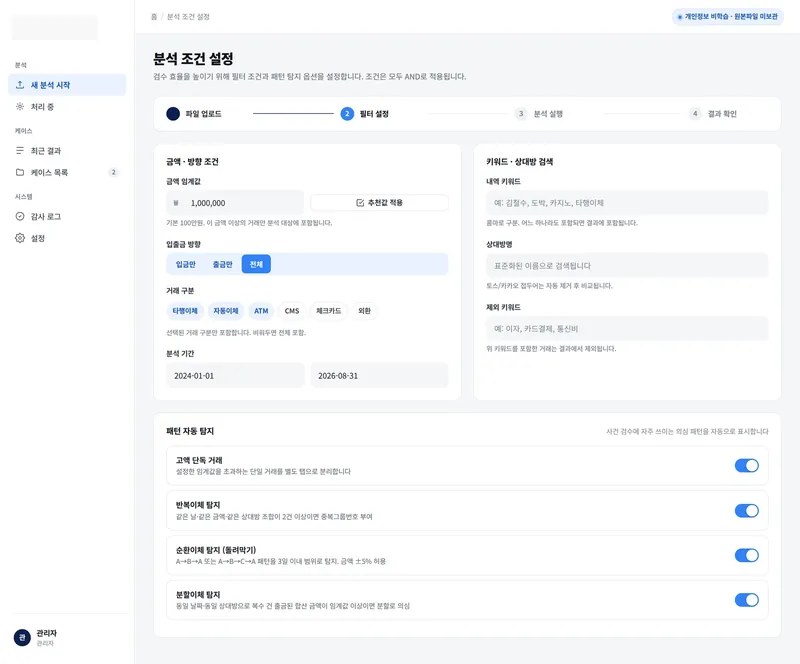The image size is (800, 664).
Task: Open 감사 로그 in sidebar
Action: (x=67, y=216)
